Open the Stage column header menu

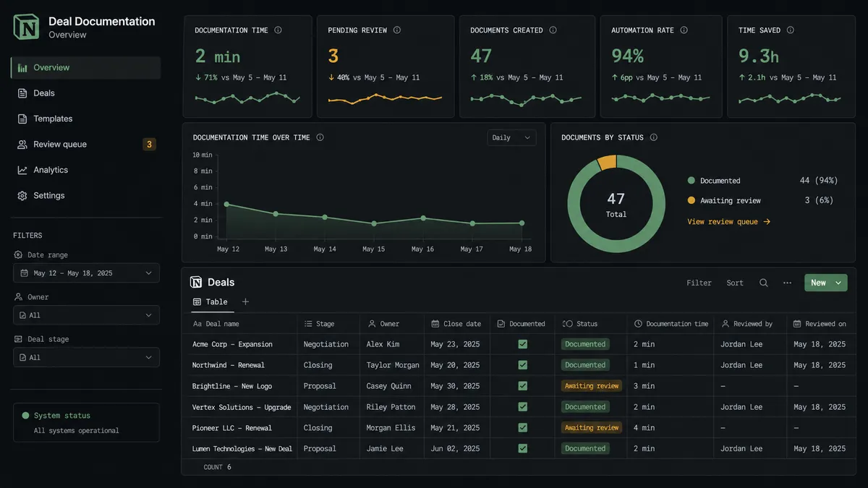coord(328,324)
